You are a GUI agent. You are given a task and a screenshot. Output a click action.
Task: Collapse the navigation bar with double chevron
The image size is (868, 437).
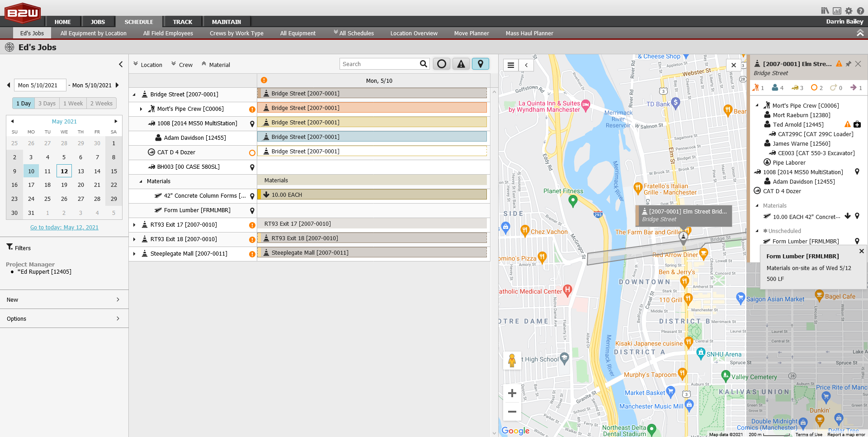[x=860, y=33]
